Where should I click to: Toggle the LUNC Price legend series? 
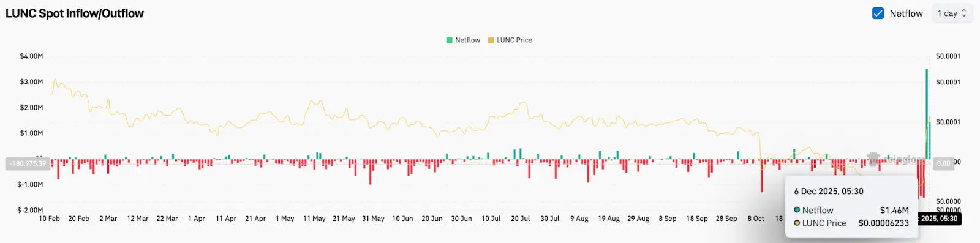point(510,40)
